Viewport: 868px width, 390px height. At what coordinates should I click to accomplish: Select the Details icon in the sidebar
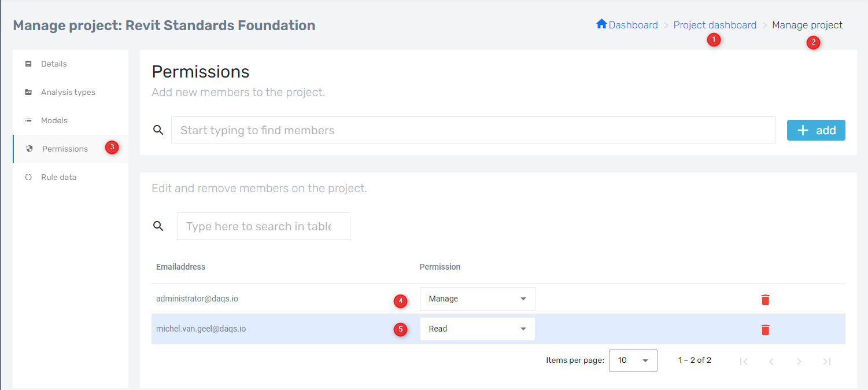click(28, 64)
